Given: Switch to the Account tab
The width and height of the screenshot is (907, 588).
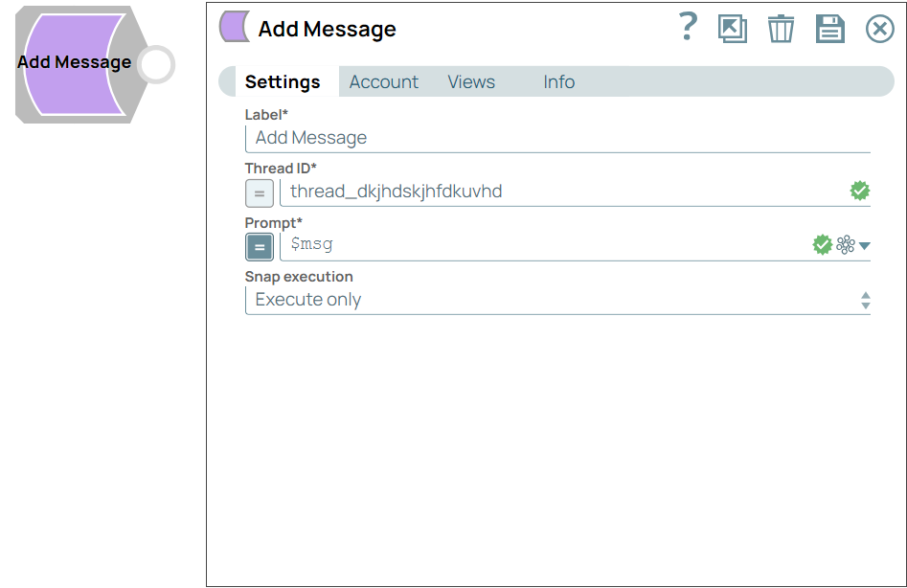Looking at the screenshot, I should (x=383, y=82).
